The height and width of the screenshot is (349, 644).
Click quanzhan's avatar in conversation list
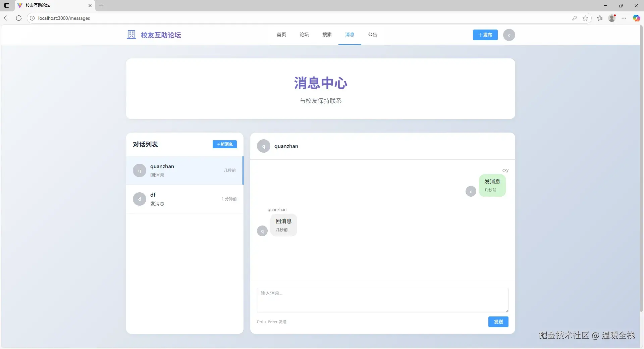140,170
